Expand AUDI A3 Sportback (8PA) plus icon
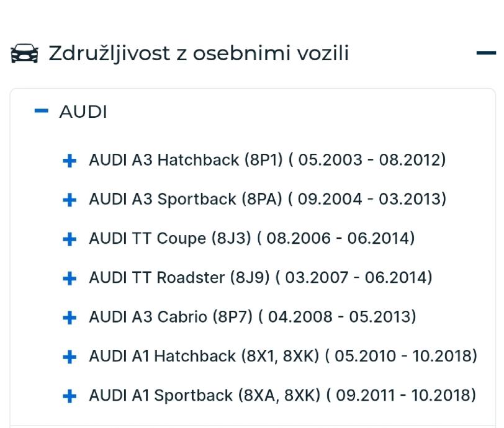 [70, 200]
